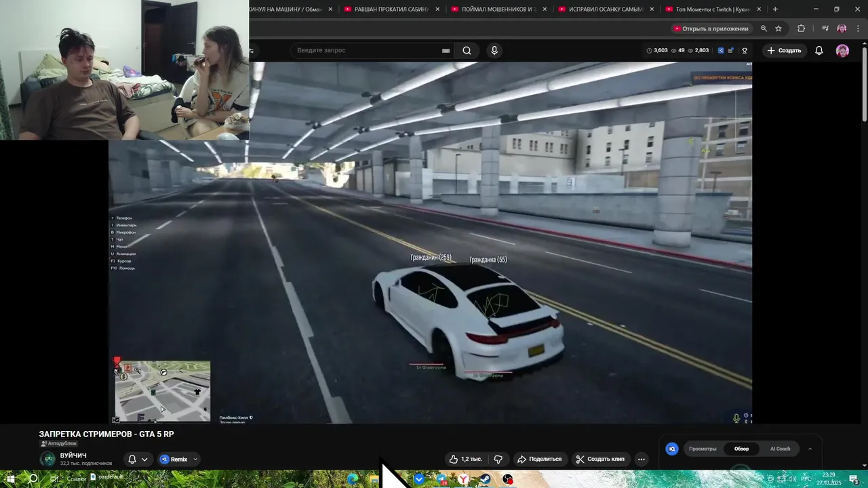
Task: Click Создать клип button
Action: [601, 459]
